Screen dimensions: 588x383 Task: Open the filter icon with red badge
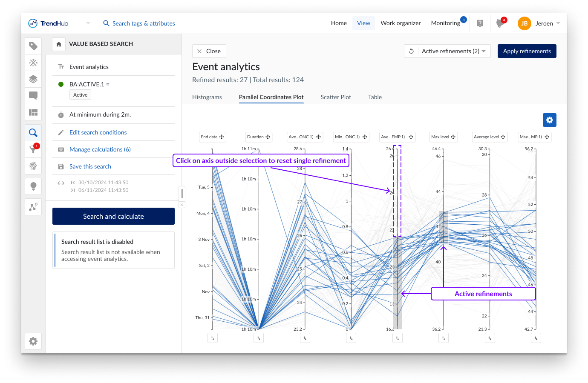coord(33,149)
